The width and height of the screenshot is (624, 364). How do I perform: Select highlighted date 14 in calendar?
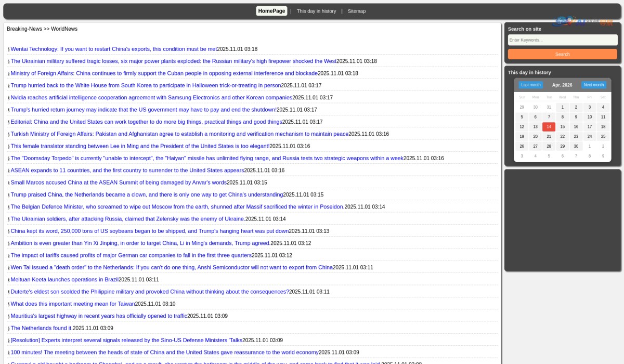[549, 127]
